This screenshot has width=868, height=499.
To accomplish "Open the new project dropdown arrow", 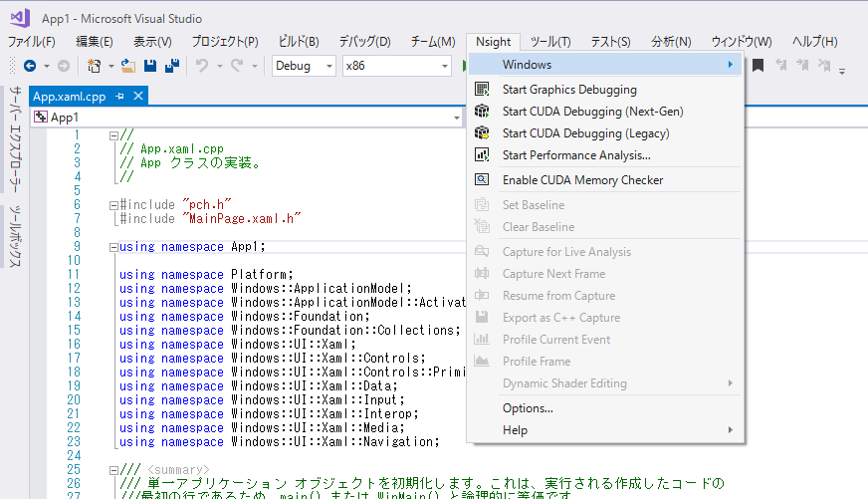I will 110,67.
